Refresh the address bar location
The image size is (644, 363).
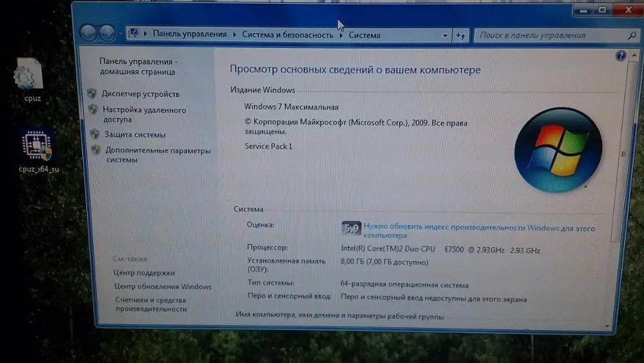tap(461, 35)
